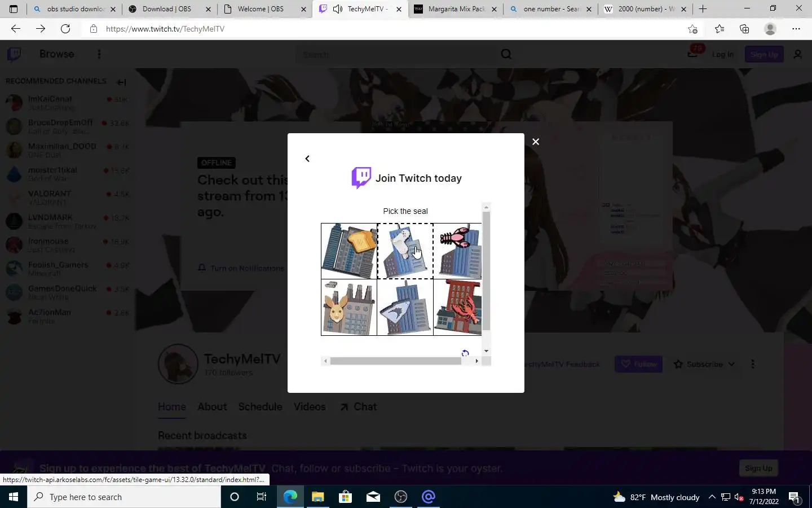This screenshot has height=508, width=812.
Task: Pick the captcha tile with white seal
Action: point(405,251)
